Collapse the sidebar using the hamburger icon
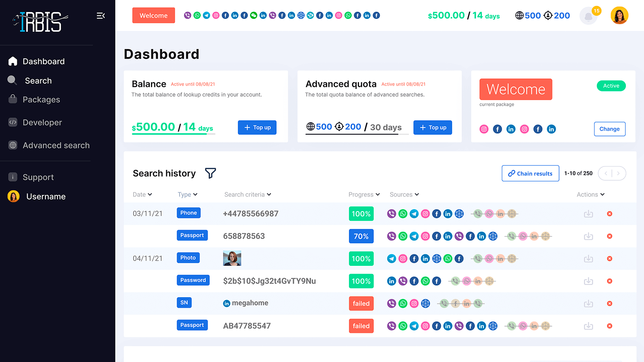 pyautogui.click(x=101, y=15)
